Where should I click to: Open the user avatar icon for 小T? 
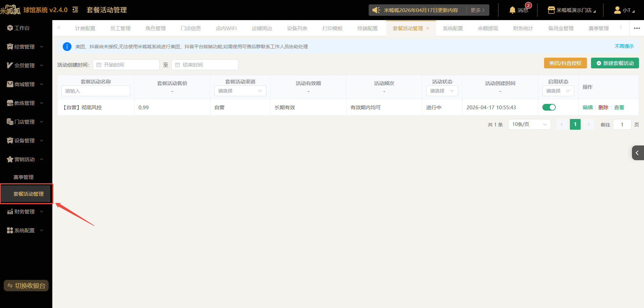pos(617,10)
